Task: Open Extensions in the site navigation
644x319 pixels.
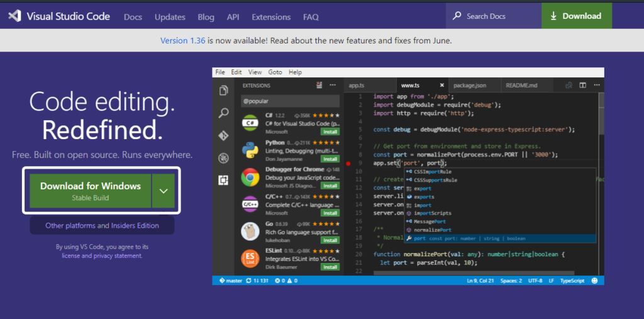Action: click(271, 17)
